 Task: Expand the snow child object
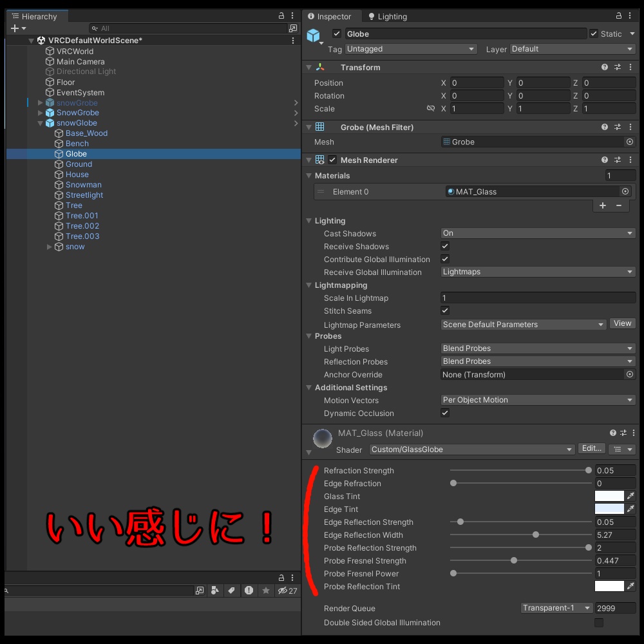50,247
